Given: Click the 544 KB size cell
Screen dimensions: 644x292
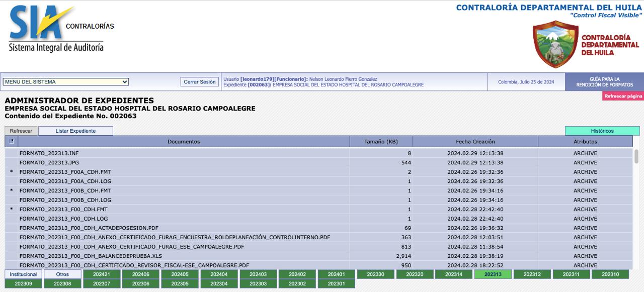Looking at the screenshot, I should [x=381, y=163].
